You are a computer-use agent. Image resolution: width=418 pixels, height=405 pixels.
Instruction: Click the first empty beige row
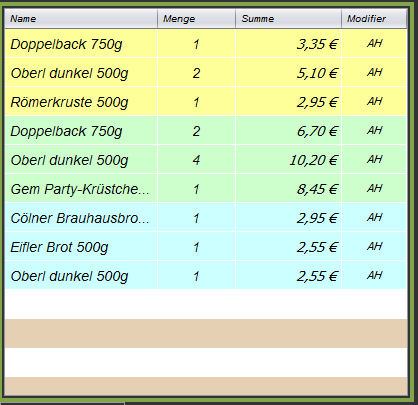click(x=206, y=333)
